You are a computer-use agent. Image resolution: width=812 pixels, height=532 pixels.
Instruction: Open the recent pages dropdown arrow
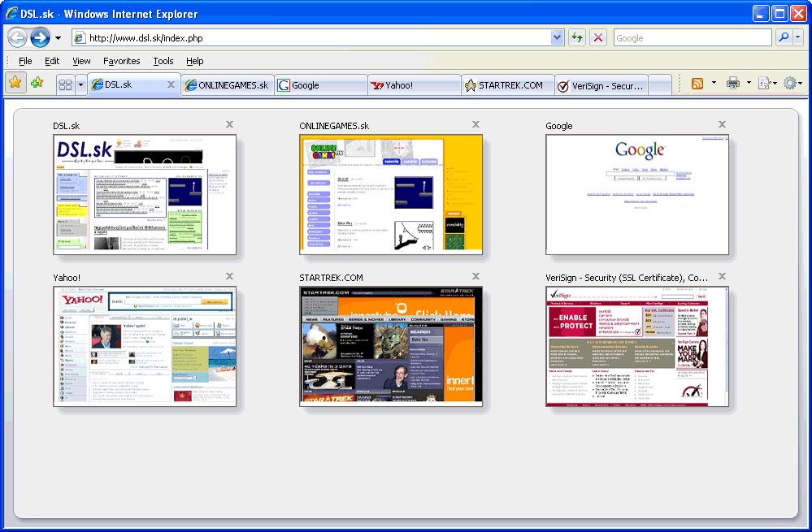[x=58, y=38]
